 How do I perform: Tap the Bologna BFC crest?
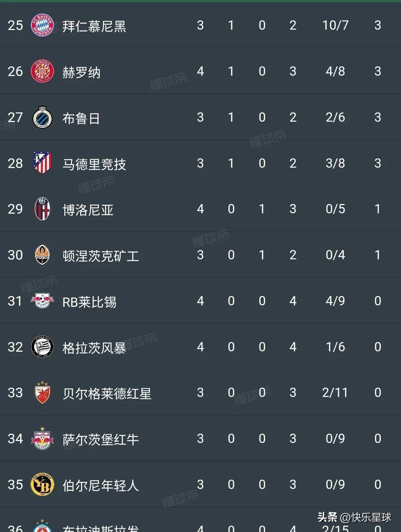click(42, 209)
